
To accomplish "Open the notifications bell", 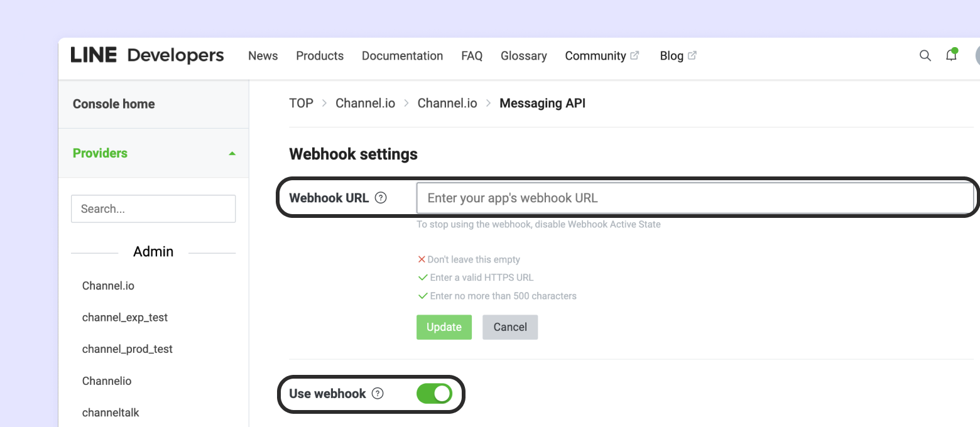I will coord(951,56).
